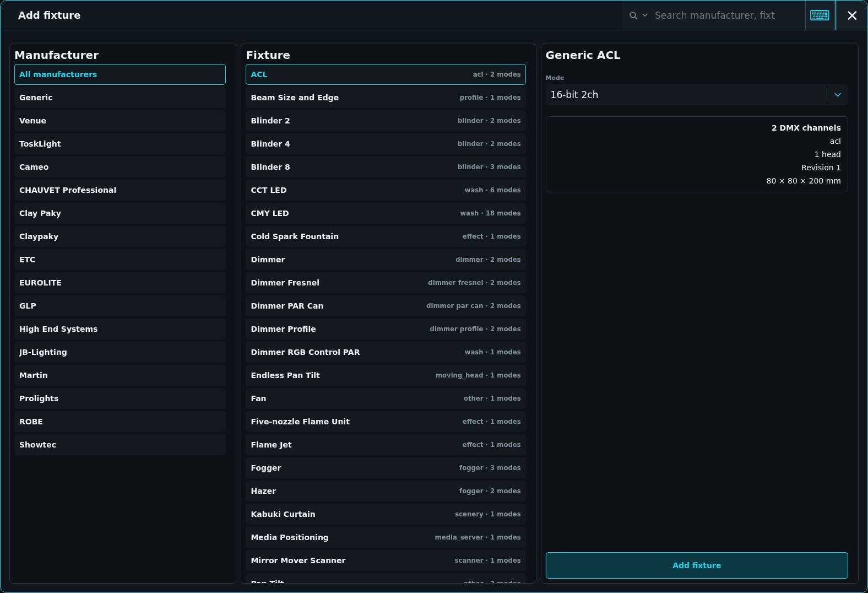868x593 pixels.
Task: Select Showtec manufacturer
Action: (x=120, y=445)
